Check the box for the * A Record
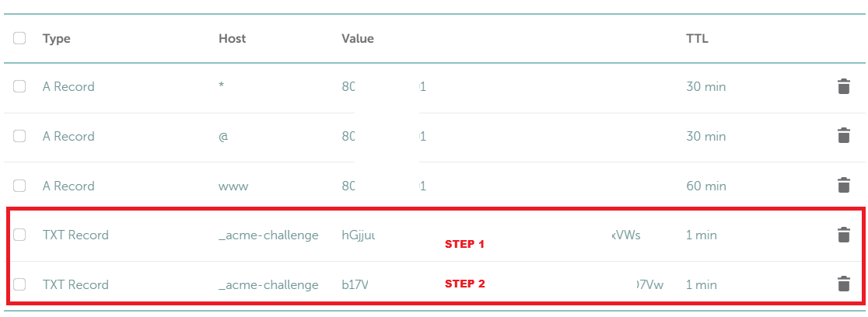The height and width of the screenshot is (317, 868). pyautogui.click(x=19, y=86)
